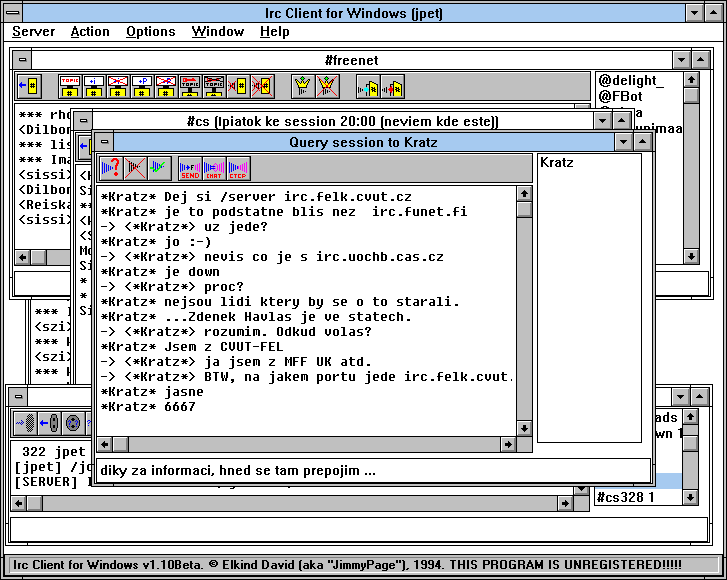Click the crossed-out crown deop icon
The image size is (727, 580).
pos(327,86)
